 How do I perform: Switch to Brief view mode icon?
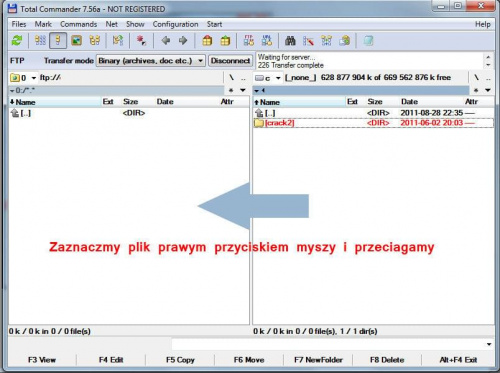pos(40,41)
